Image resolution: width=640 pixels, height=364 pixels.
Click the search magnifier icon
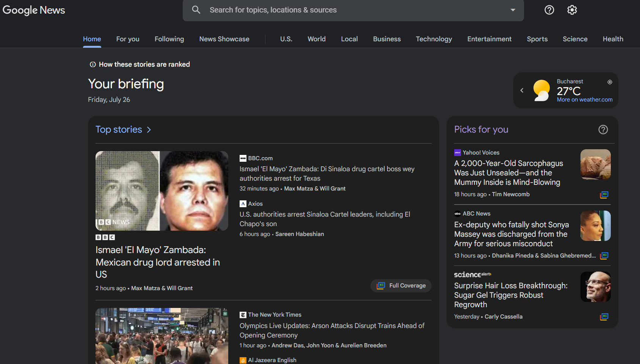click(x=196, y=10)
